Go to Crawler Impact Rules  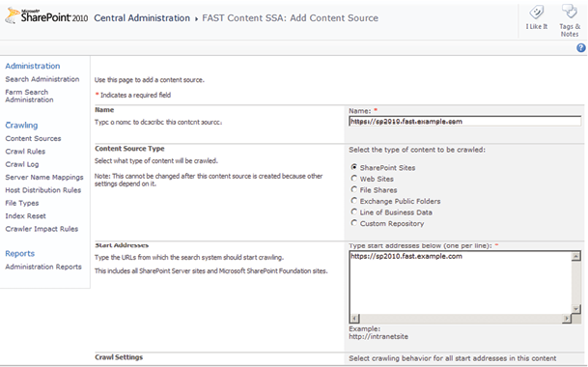click(x=42, y=229)
